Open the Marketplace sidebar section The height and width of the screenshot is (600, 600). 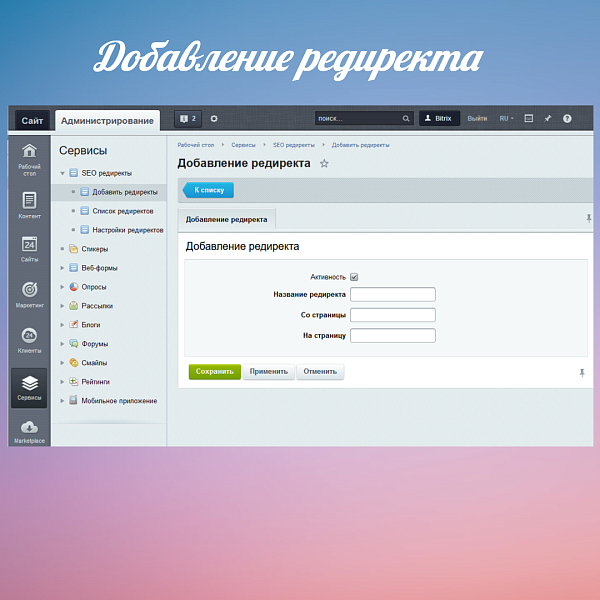tap(29, 431)
